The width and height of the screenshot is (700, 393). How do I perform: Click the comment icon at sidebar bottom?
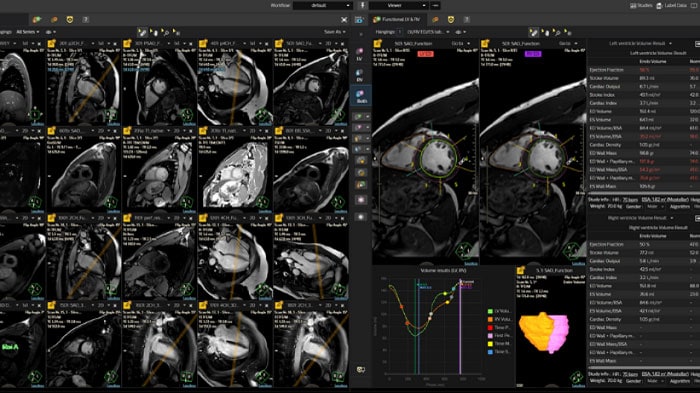[361, 370]
